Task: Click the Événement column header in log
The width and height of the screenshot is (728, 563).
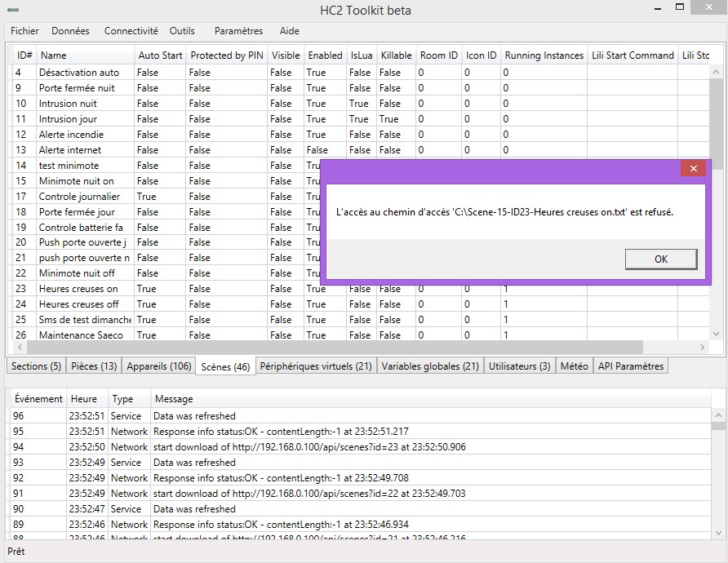Action: tap(38, 399)
